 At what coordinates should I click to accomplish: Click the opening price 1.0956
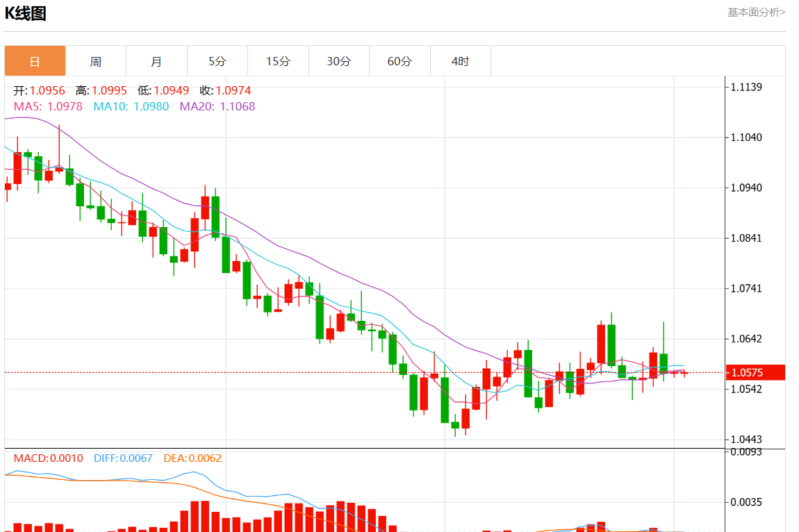click(47, 91)
